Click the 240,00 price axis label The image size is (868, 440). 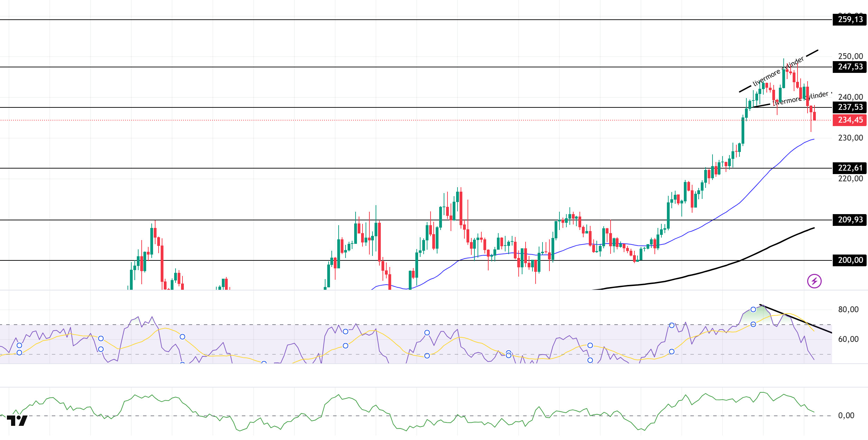point(850,97)
